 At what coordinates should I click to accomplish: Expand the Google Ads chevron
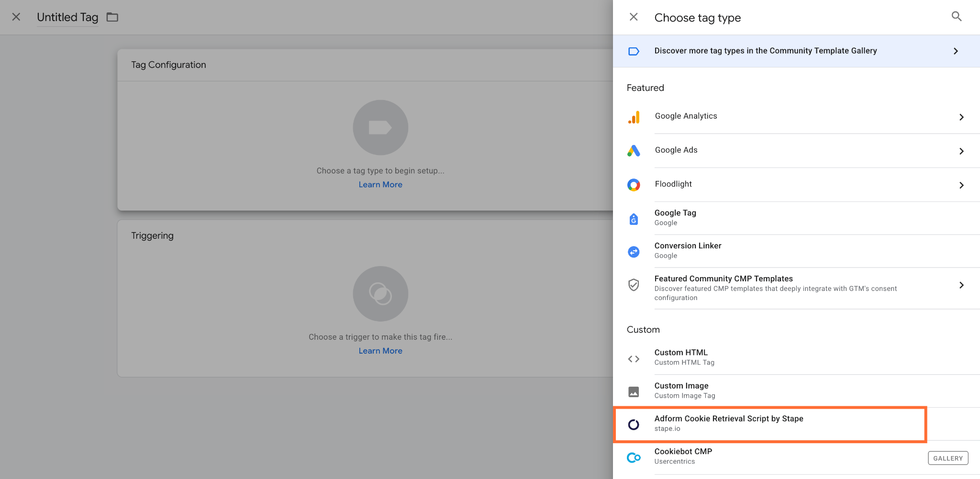(961, 151)
